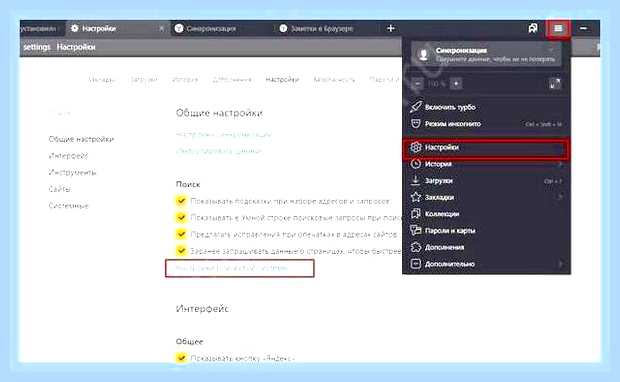The image size is (620, 382).
Task: Expand the История submenu arrow
Action: click(560, 164)
